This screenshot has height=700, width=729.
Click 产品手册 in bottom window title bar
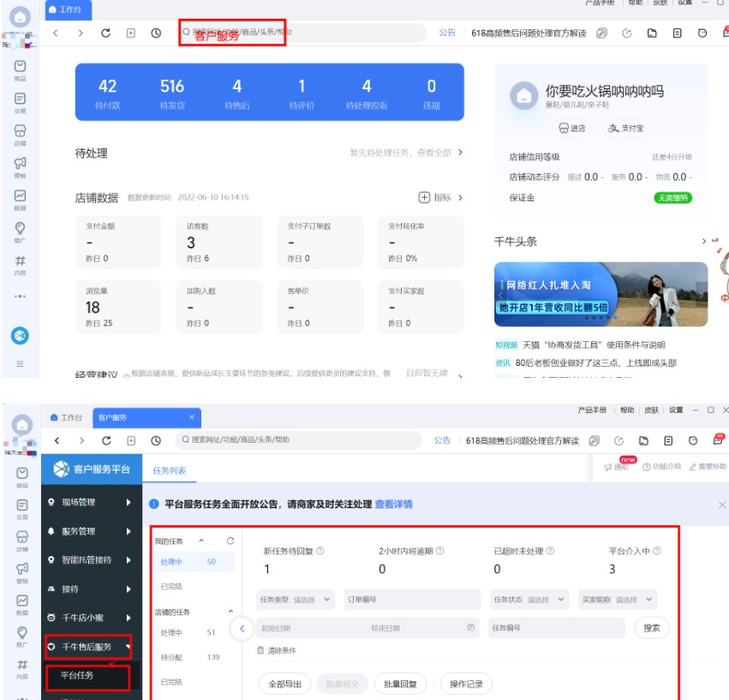[x=592, y=410]
